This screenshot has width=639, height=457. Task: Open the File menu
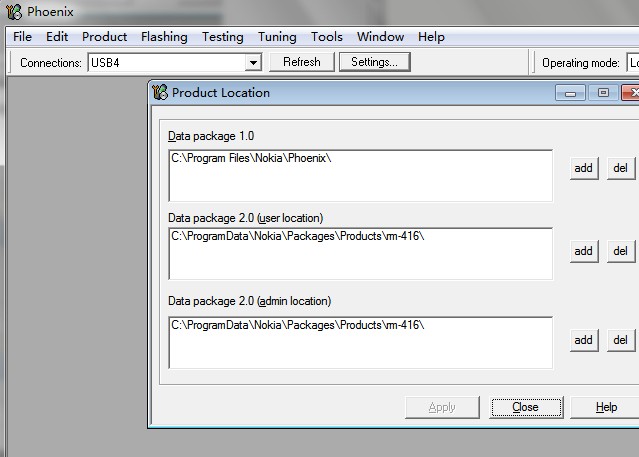pyautogui.click(x=22, y=37)
